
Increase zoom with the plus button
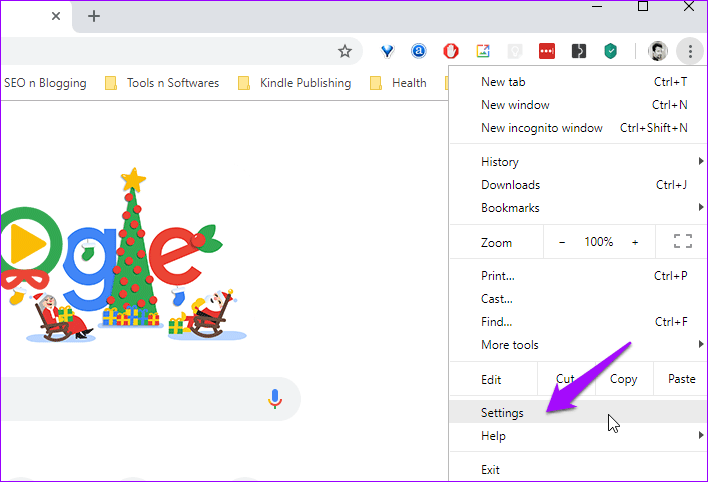[x=635, y=243]
